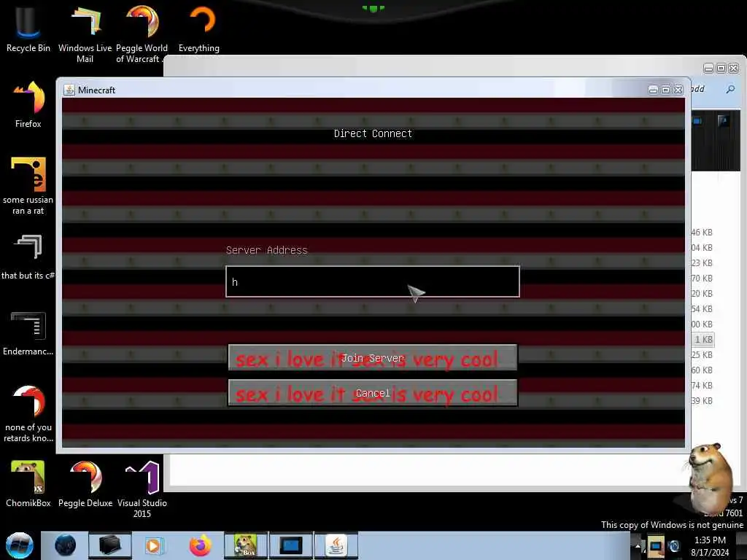The image size is (747, 560).
Task: Click the search magnifier in background window
Action: point(729,89)
